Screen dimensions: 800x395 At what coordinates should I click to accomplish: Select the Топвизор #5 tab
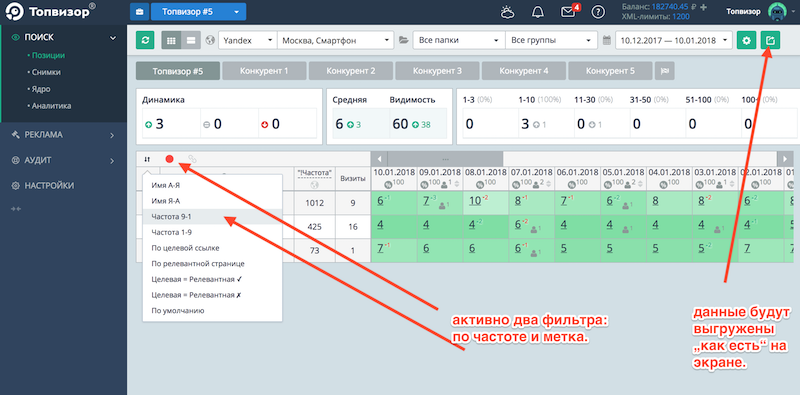point(178,71)
